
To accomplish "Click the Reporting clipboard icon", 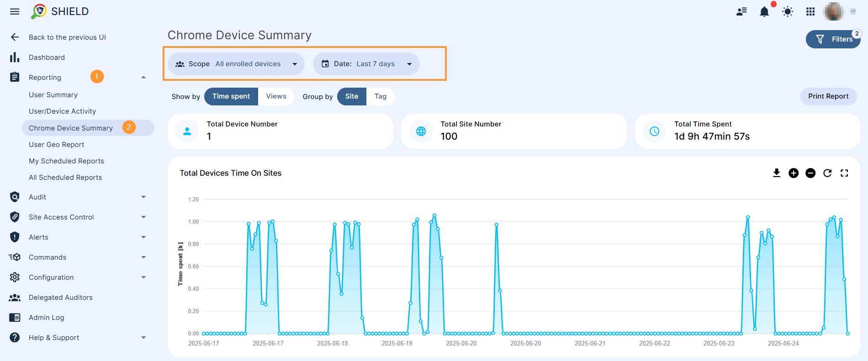I will pyautogui.click(x=15, y=77).
